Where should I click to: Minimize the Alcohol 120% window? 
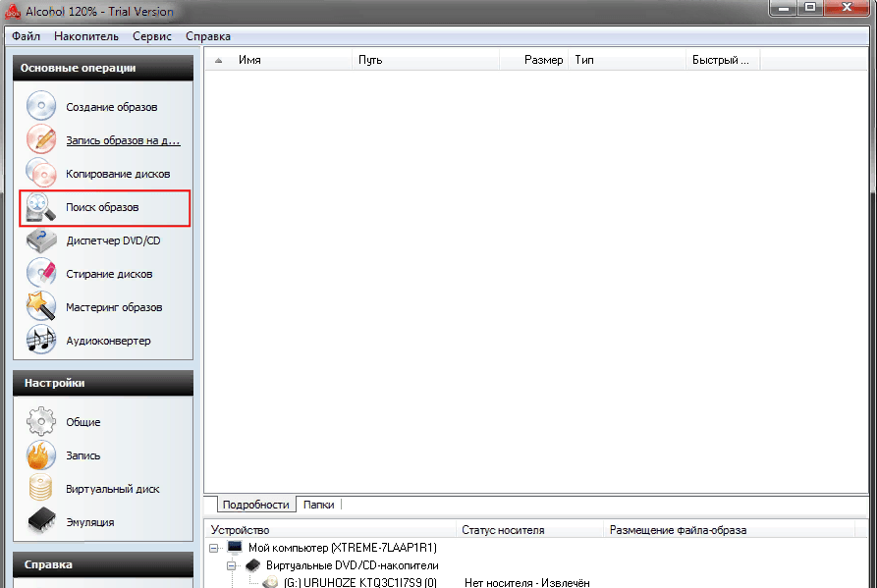(784, 8)
